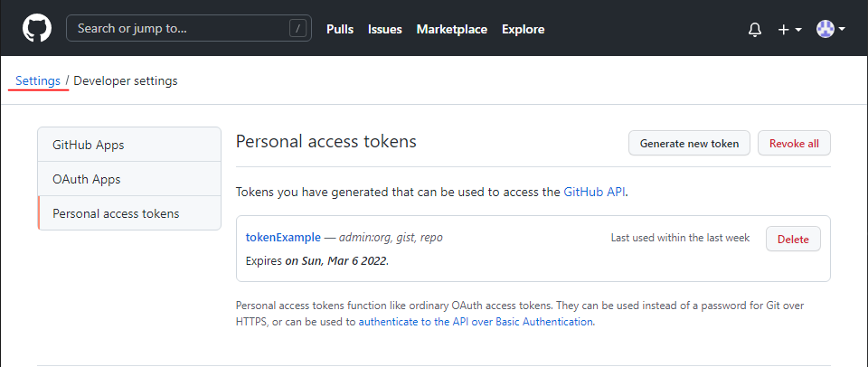
Task: Click the GitHub Octocat logo
Action: pos(37,28)
